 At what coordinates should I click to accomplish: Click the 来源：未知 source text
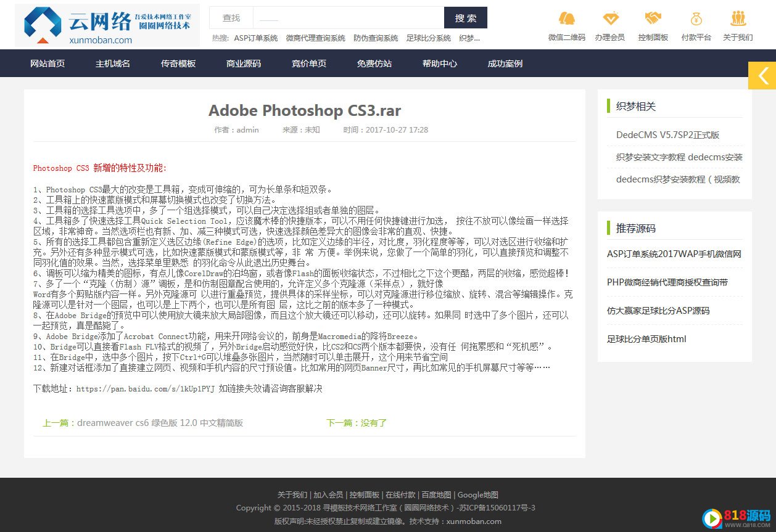[301, 130]
